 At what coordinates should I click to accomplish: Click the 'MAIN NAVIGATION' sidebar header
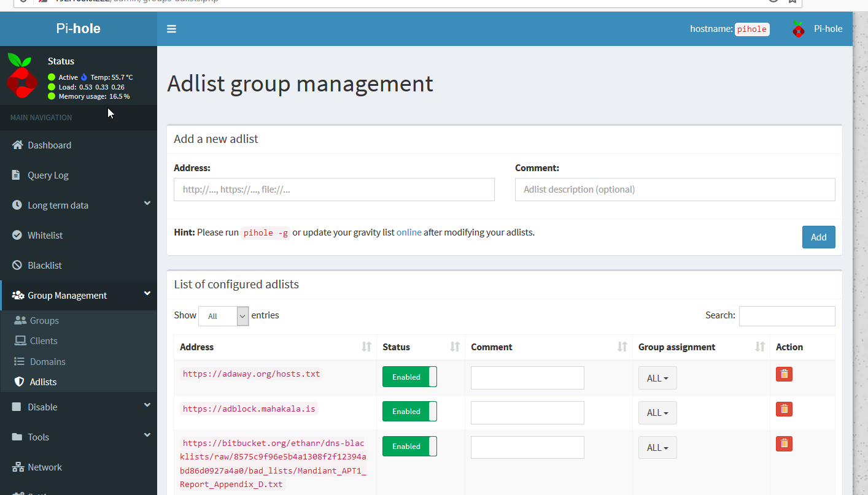[x=41, y=118]
